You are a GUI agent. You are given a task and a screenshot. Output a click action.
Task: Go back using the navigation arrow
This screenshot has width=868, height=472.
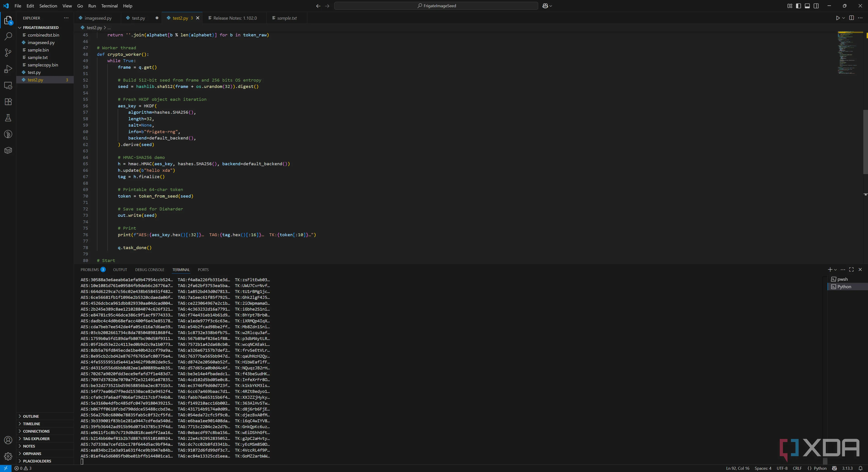coord(318,6)
